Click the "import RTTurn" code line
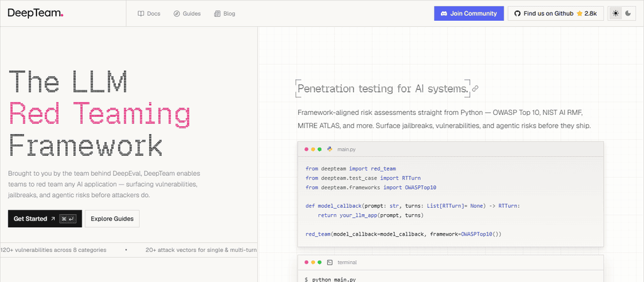Viewport: 644px width, 282px height. [x=363, y=178]
